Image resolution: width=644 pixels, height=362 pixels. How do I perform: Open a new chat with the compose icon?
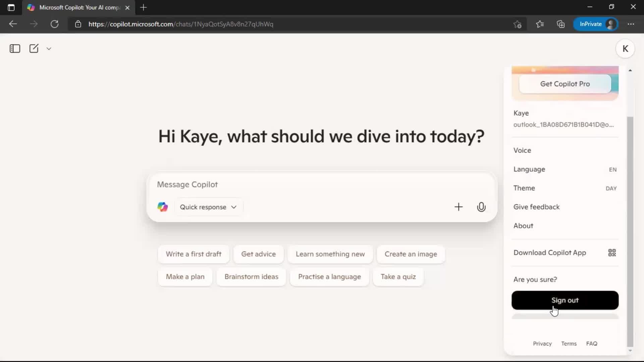point(34,48)
